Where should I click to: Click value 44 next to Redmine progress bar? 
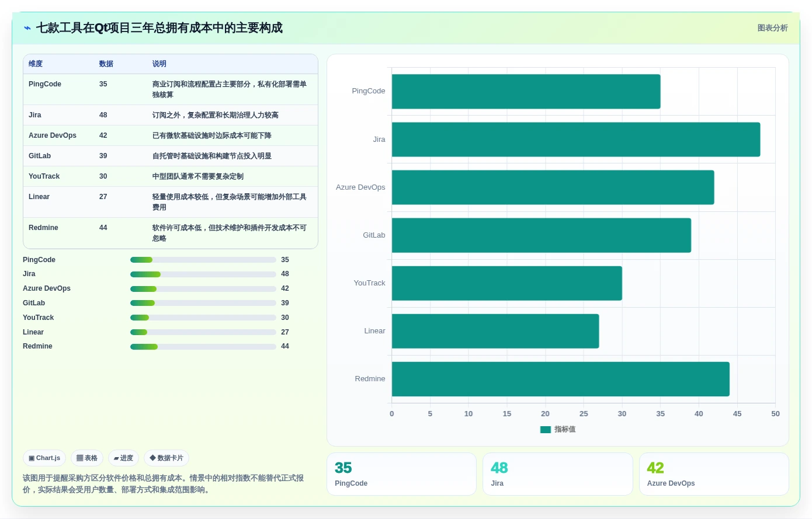[285, 346]
